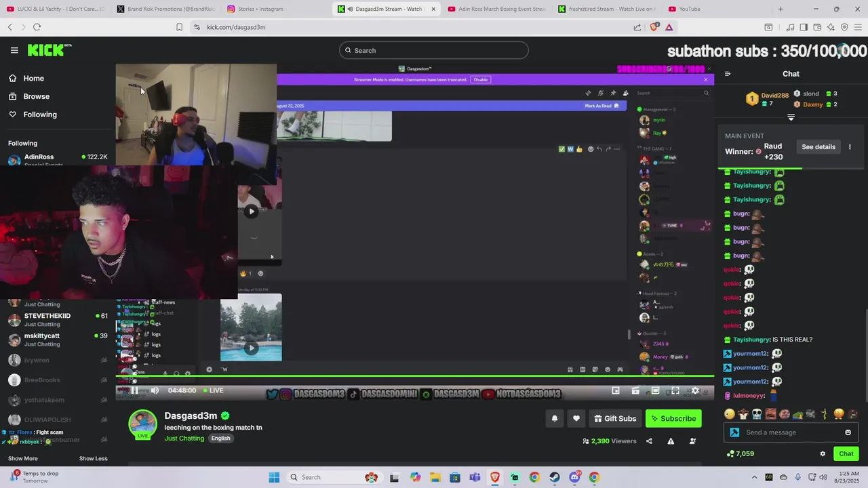The image size is (868, 488).
Task: Open STEVETHEKIID channel in sidebar
Action: coord(58,319)
